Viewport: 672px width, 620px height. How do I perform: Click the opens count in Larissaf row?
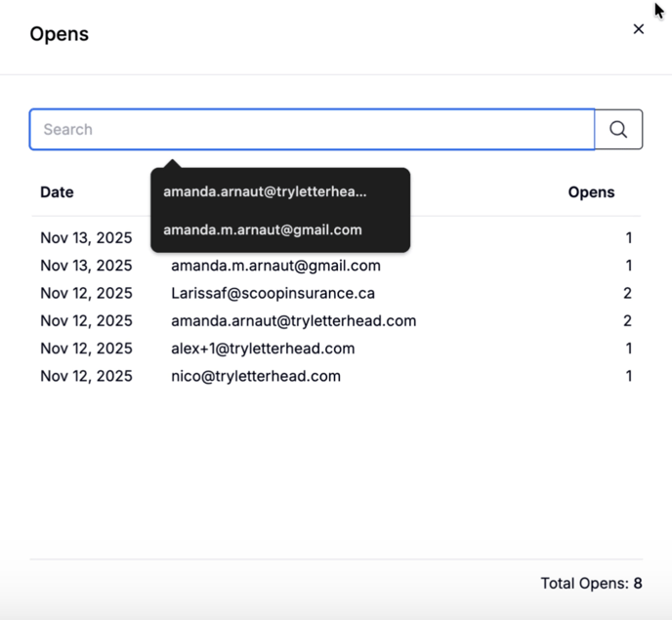[x=627, y=293]
